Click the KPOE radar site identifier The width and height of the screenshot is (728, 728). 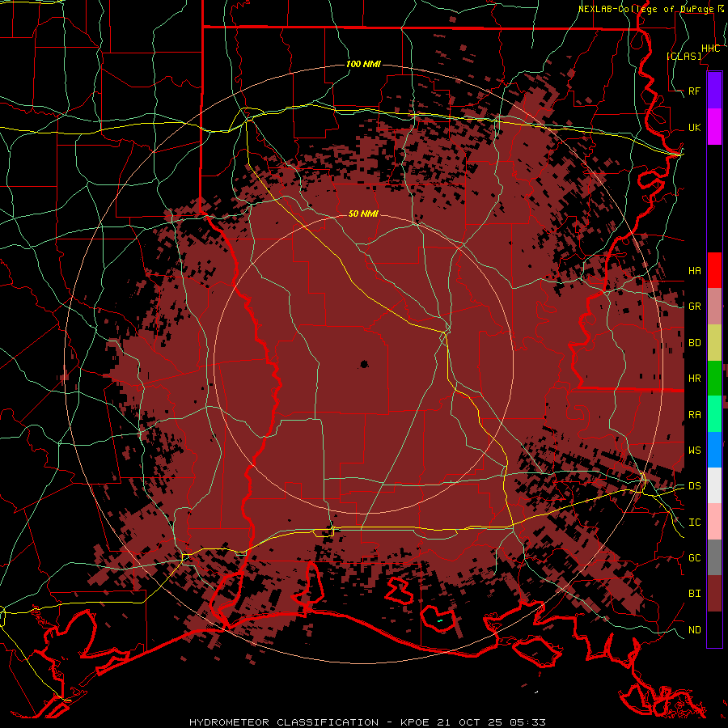click(x=417, y=722)
